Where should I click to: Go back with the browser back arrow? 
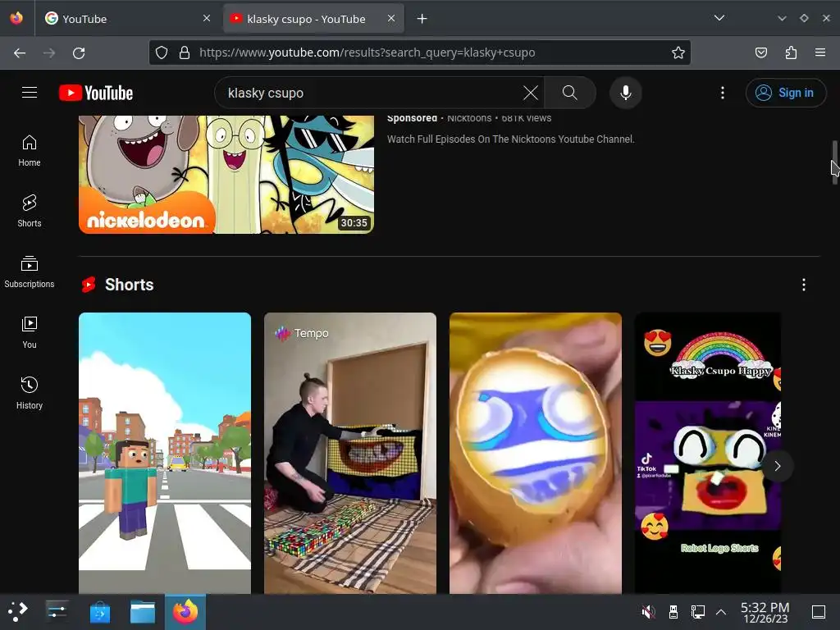(x=20, y=52)
